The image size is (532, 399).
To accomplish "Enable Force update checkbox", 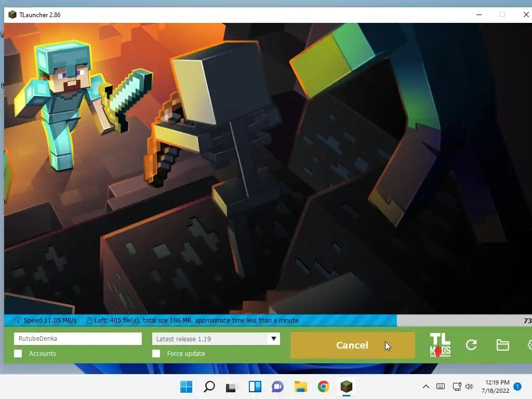I will pos(156,353).
